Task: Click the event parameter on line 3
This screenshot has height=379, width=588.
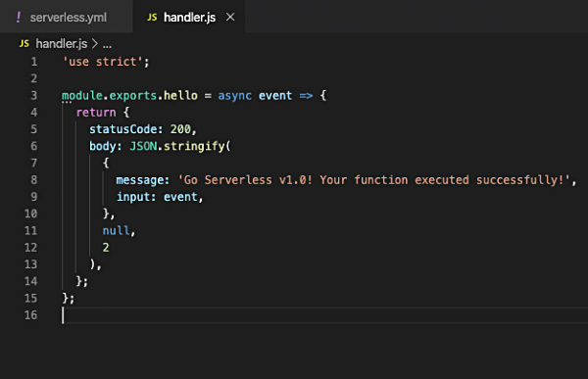Action: point(275,95)
